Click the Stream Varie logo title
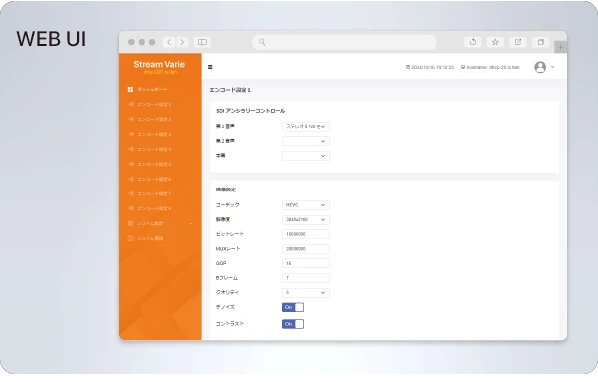 [159, 64]
